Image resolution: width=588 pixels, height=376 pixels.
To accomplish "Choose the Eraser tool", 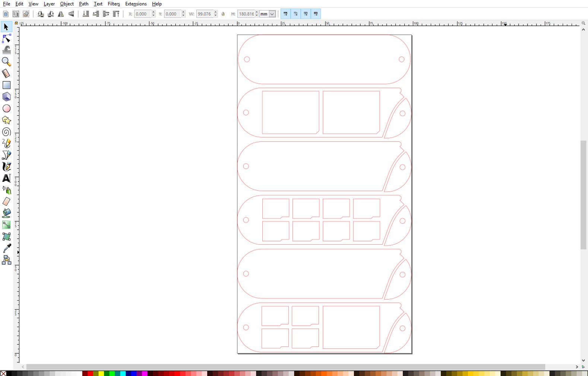I will (6, 202).
